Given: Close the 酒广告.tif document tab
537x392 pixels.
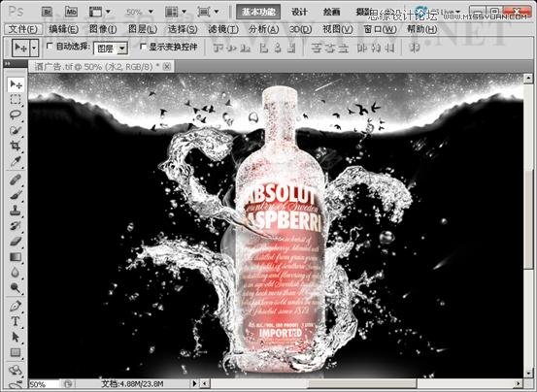Looking at the screenshot, I should [167, 66].
